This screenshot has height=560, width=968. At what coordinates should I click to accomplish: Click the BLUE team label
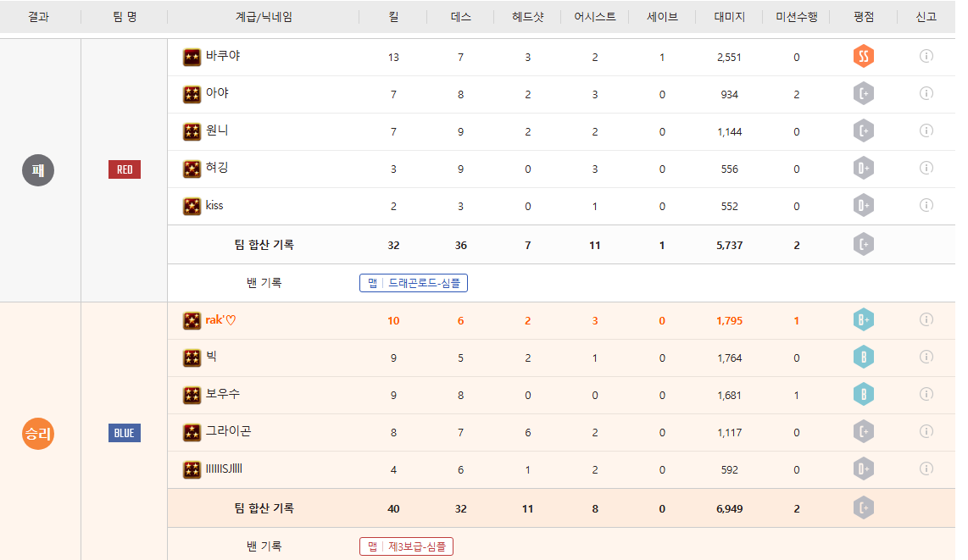pos(125,433)
